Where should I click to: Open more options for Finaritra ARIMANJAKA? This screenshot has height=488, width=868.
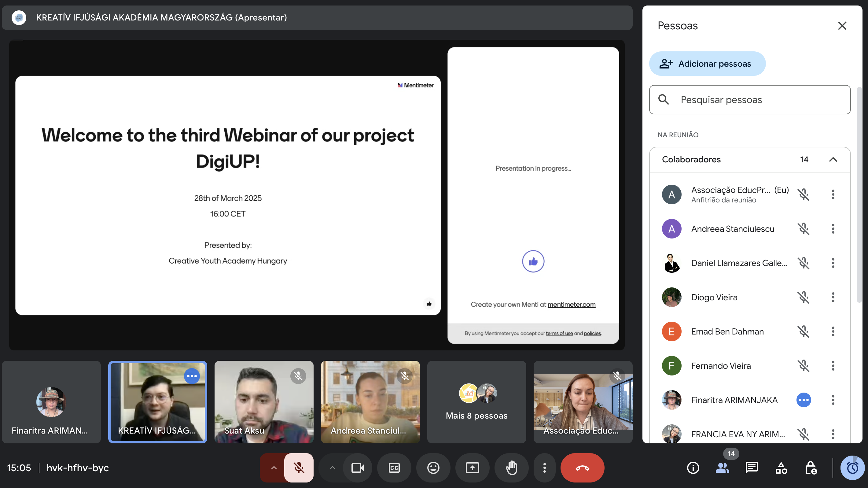click(833, 400)
